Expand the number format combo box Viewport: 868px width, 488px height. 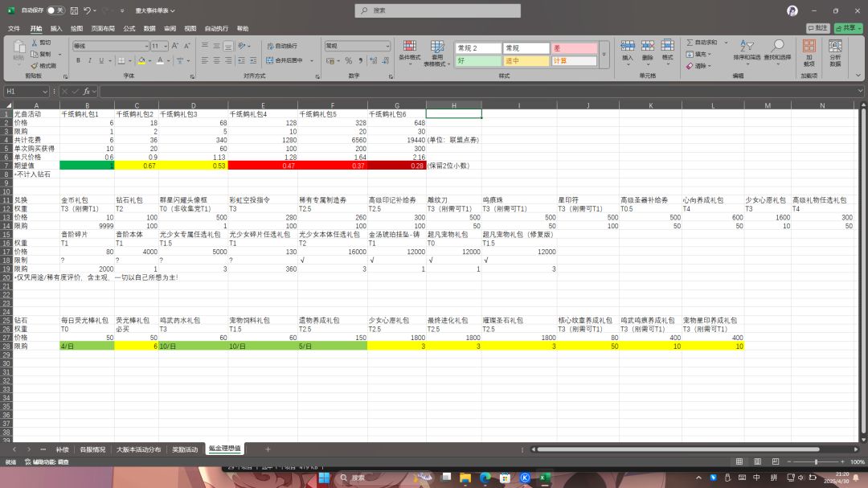coord(387,46)
